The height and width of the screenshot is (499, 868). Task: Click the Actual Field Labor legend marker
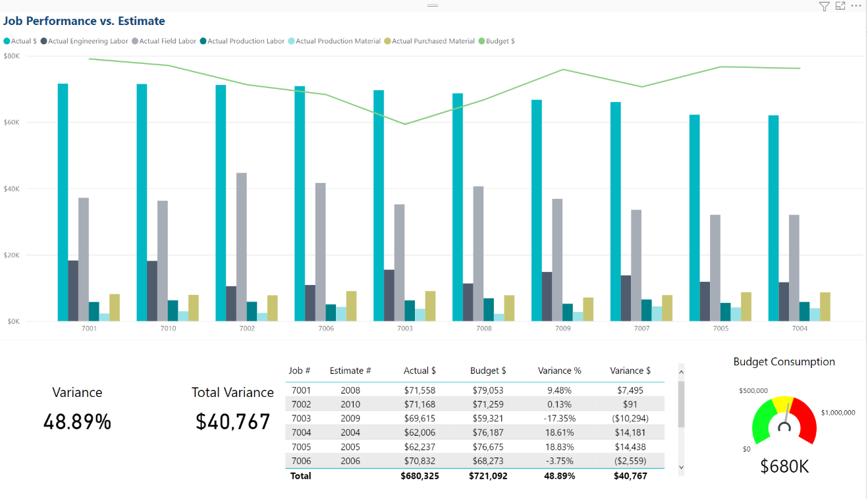pyautogui.click(x=136, y=41)
